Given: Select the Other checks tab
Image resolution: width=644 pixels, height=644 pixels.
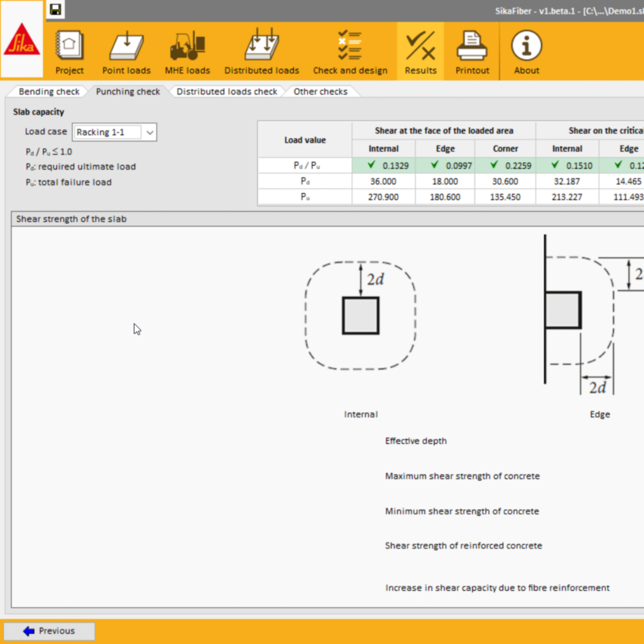Looking at the screenshot, I should [x=320, y=91].
